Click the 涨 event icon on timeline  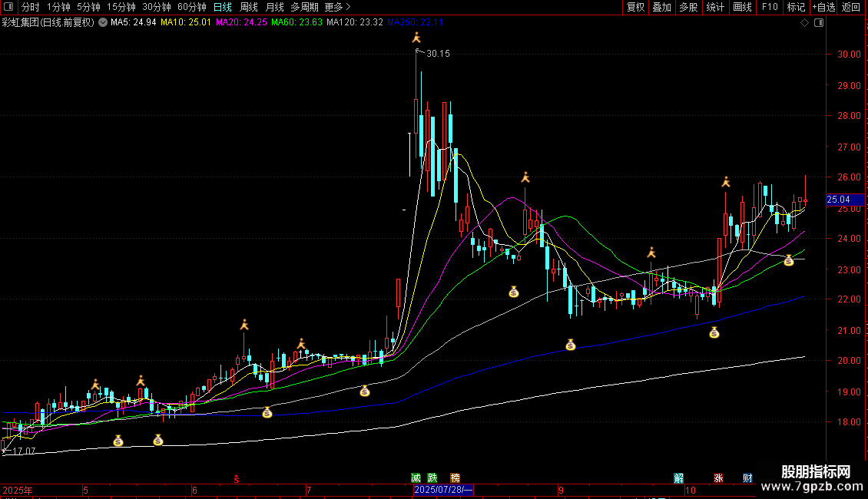point(719,478)
